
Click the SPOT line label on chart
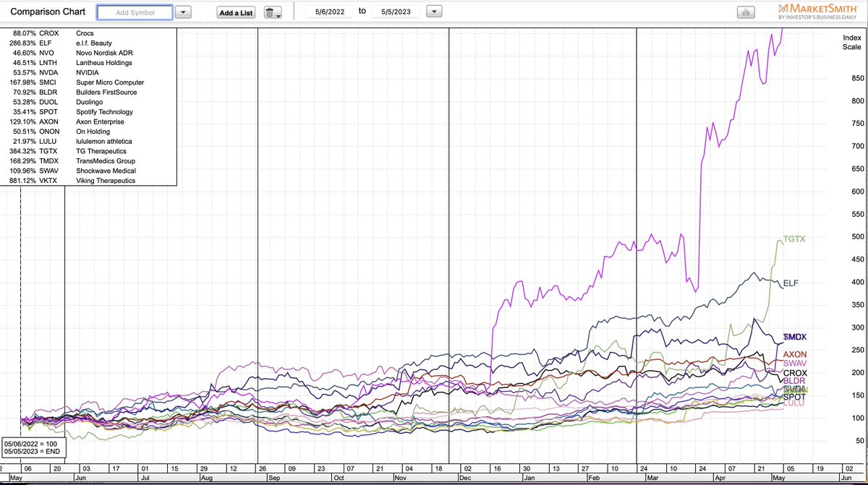[x=794, y=397]
